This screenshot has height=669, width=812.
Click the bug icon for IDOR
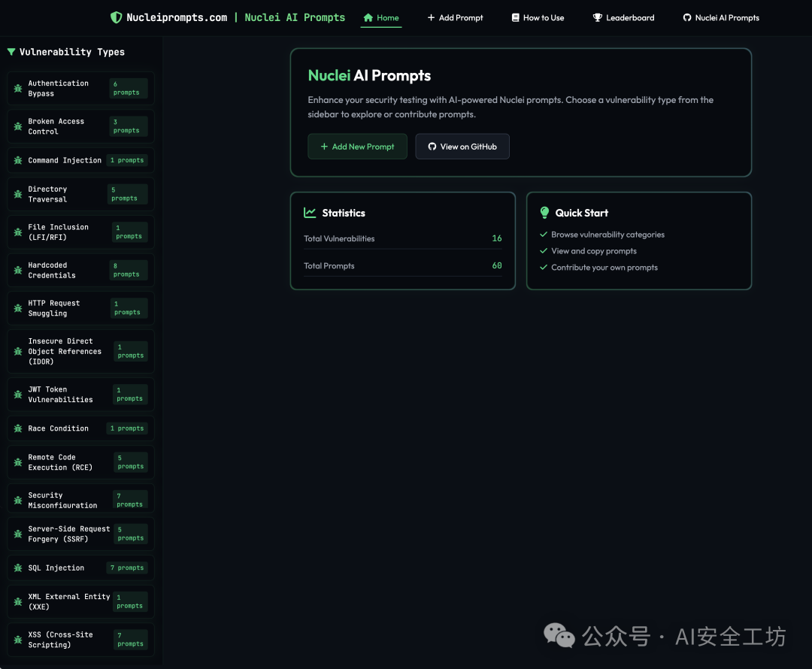click(18, 352)
